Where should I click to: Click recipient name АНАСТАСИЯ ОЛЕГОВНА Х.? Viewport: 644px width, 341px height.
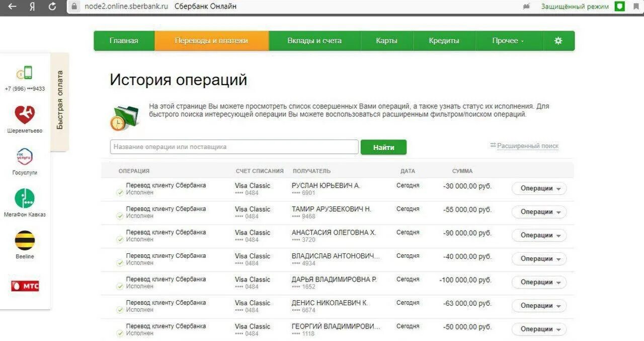334,233
